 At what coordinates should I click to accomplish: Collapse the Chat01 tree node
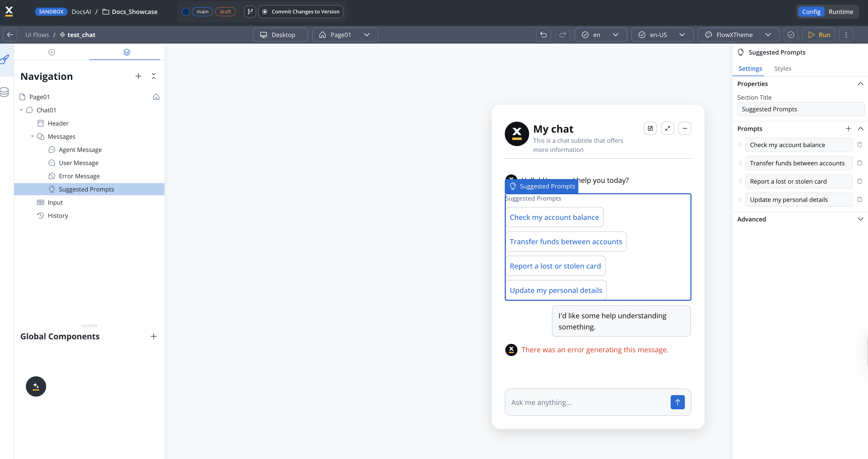(x=21, y=110)
